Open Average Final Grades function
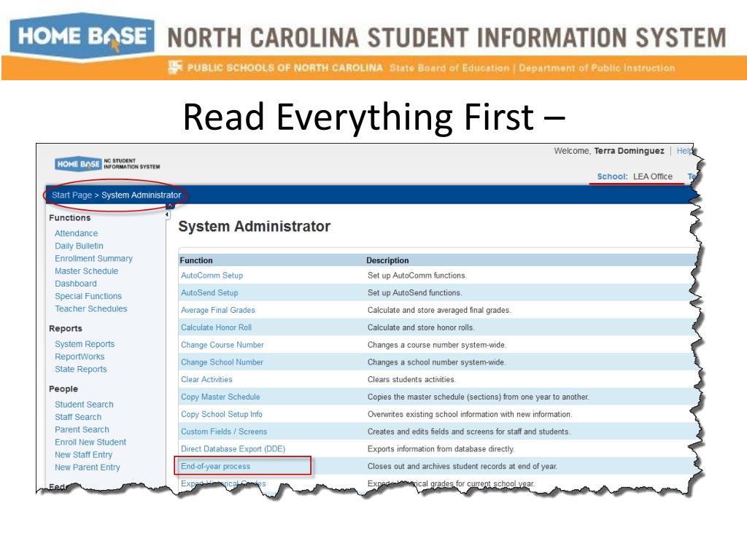This screenshot has height=560, width=747. [x=217, y=310]
